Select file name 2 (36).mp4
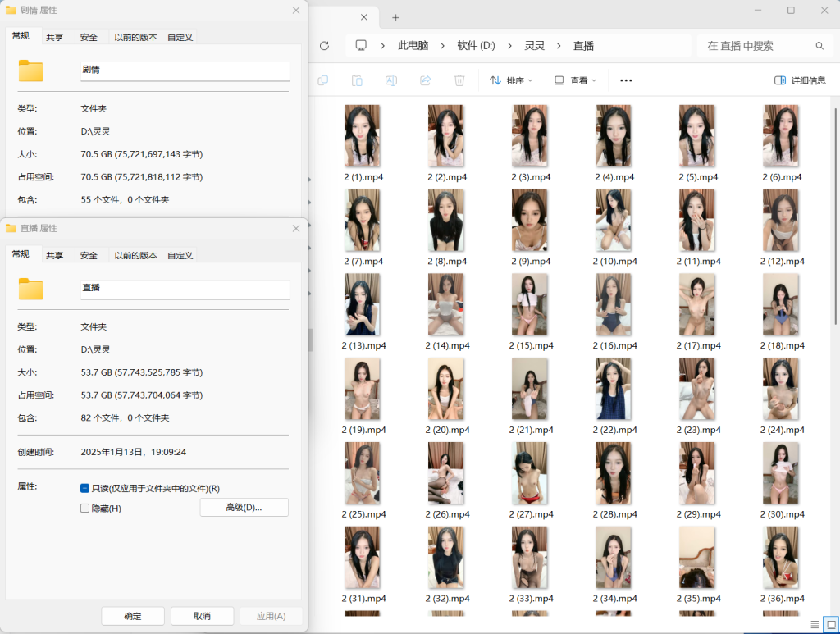This screenshot has height=634, width=840. point(782,599)
